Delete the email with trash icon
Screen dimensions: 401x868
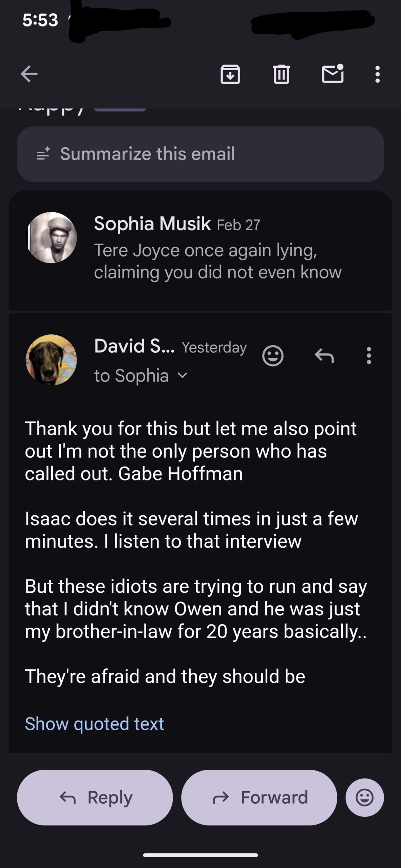tap(281, 74)
